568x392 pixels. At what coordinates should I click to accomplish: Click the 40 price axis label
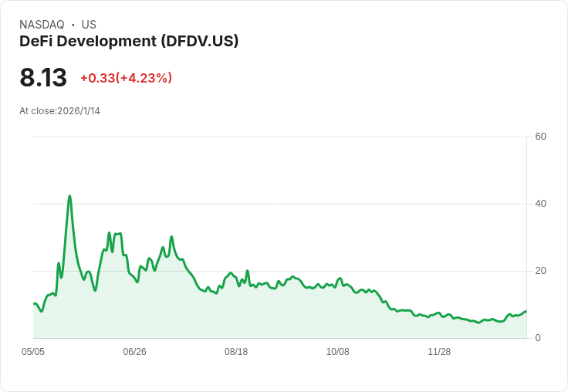[540, 204]
